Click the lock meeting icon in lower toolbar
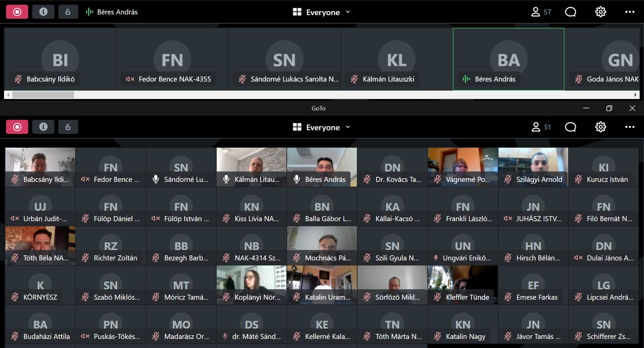The width and height of the screenshot is (644, 348). [68, 127]
